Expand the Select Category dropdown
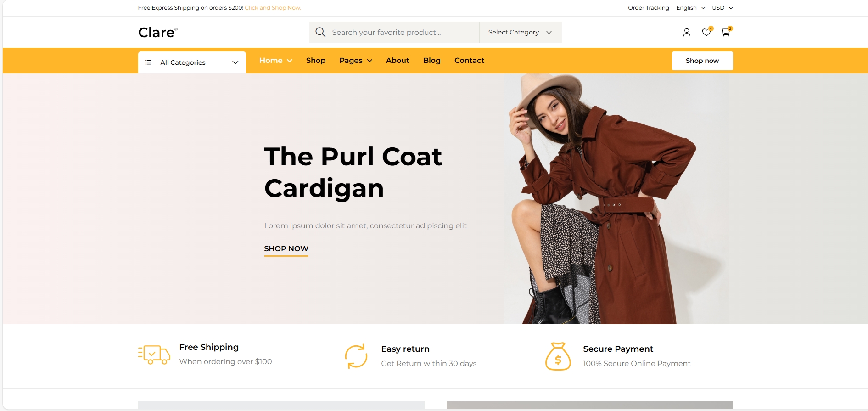868x411 pixels. tap(520, 32)
